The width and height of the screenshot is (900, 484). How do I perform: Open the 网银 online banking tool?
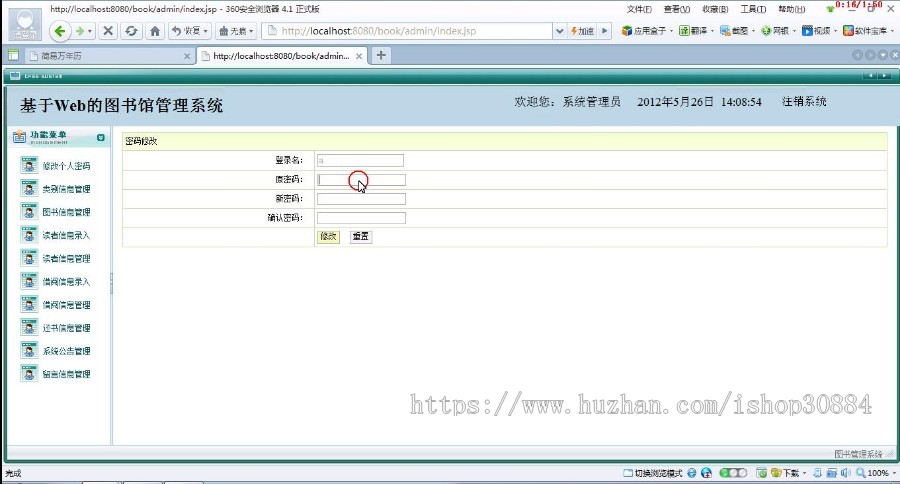tap(775, 31)
